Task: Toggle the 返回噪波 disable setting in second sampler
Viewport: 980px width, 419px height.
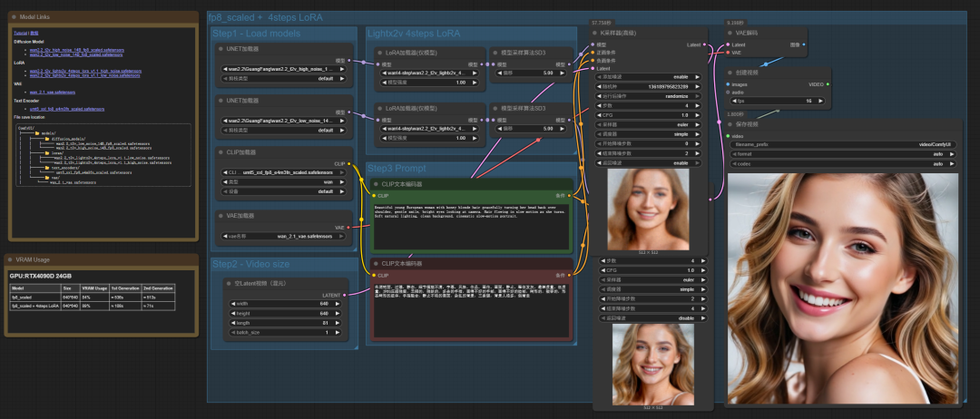Action: point(653,318)
